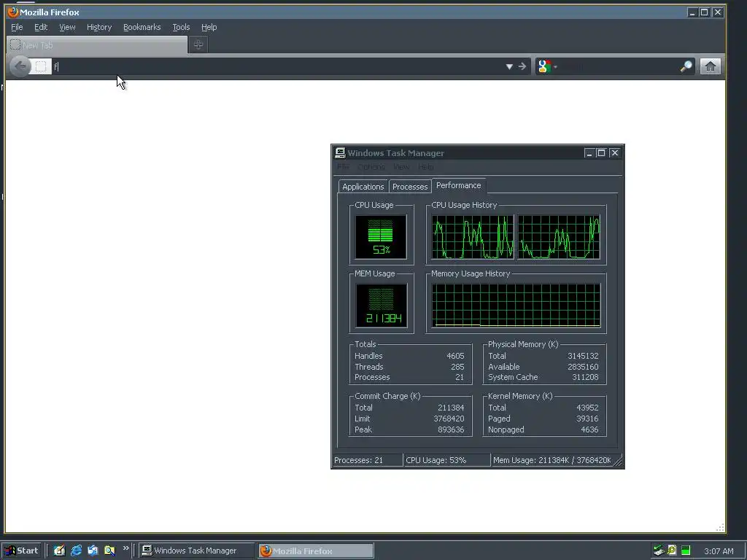Expand Quick Launch overflow chevron
Viewport: 747px width, 560px height.
tap(125, 548)
